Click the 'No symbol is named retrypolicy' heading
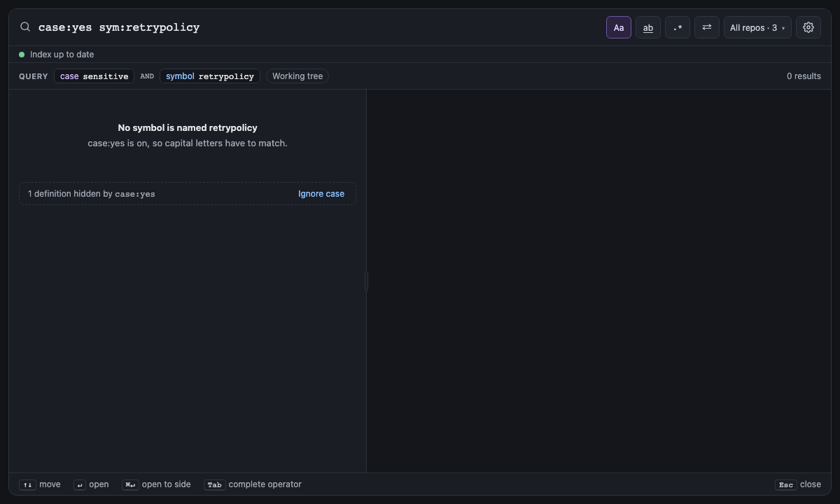 (x=188, y=127)
